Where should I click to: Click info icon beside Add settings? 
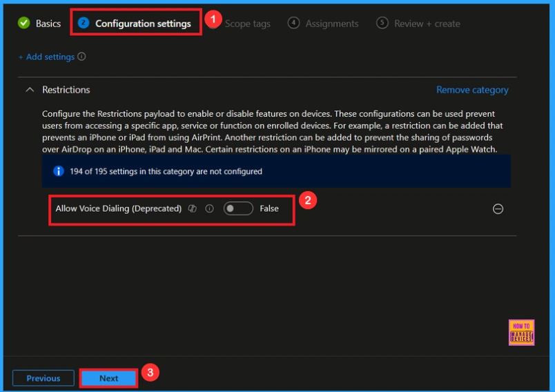(x=81, y=57)
